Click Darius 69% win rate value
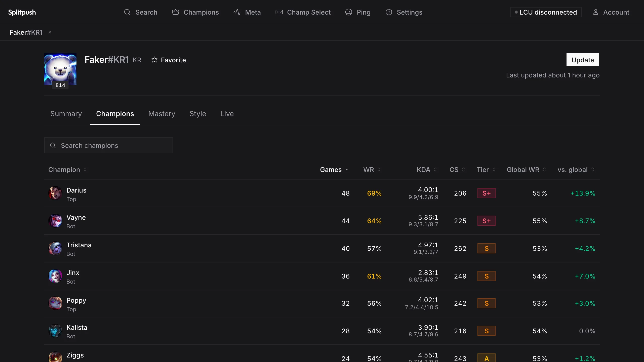The height and width of the screenshot is (362, 644). [374, 193]
